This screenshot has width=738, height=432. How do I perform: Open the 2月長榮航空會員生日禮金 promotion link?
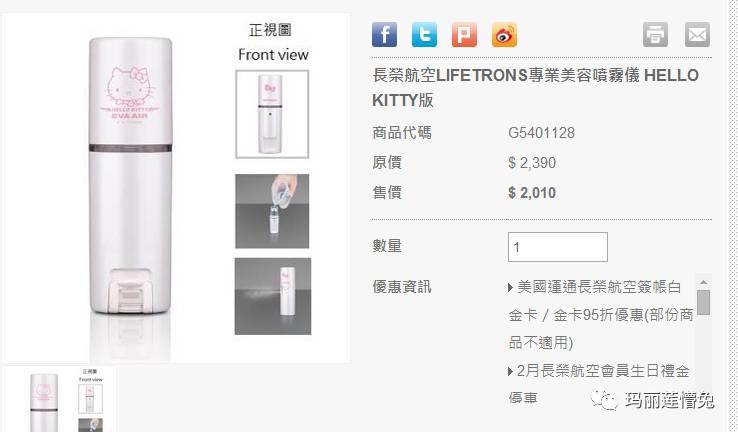(599, 384)
